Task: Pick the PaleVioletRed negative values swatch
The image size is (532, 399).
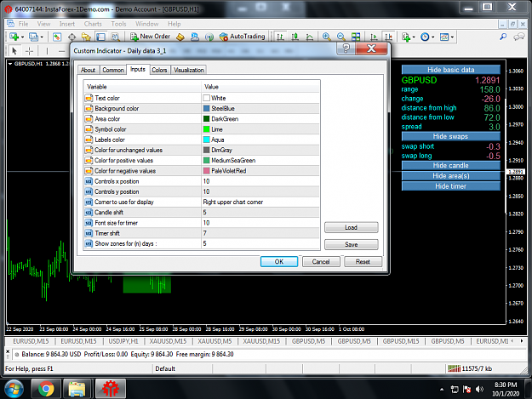Action: (206, 170)
